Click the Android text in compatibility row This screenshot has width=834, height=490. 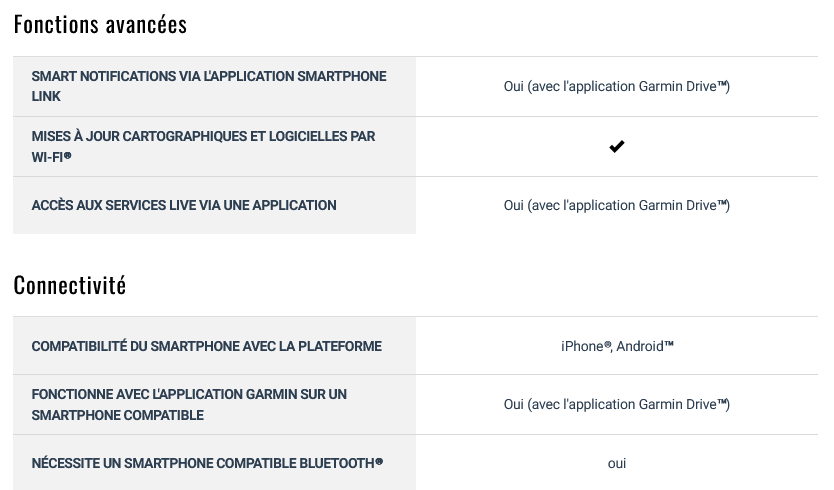pos(640,346)
